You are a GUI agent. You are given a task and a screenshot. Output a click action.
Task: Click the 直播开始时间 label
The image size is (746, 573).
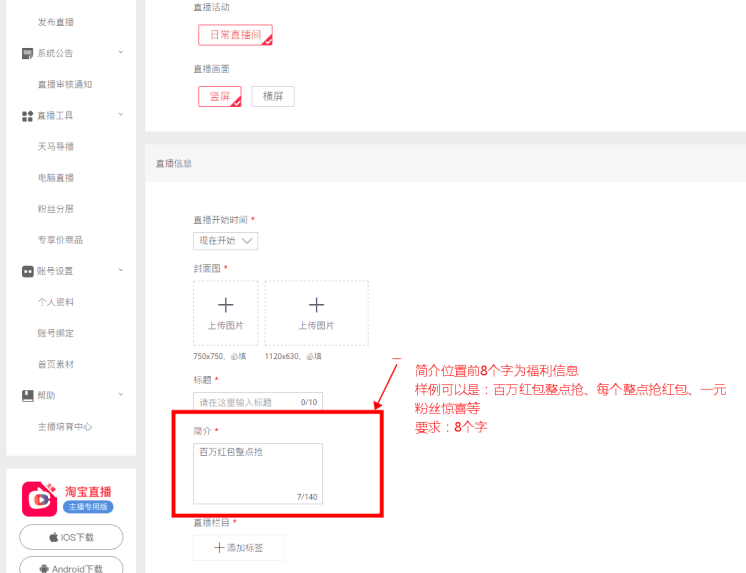[x=220, y=220]
